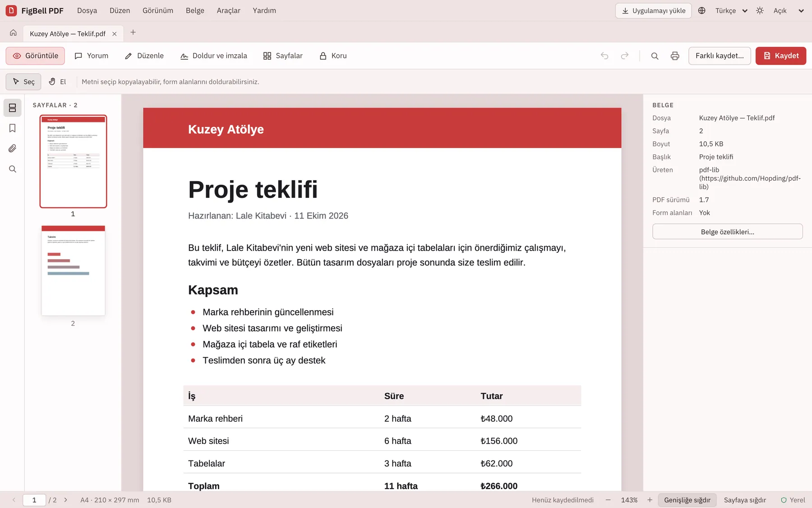Show page thumbnails sidebar panel

[12, 108]
